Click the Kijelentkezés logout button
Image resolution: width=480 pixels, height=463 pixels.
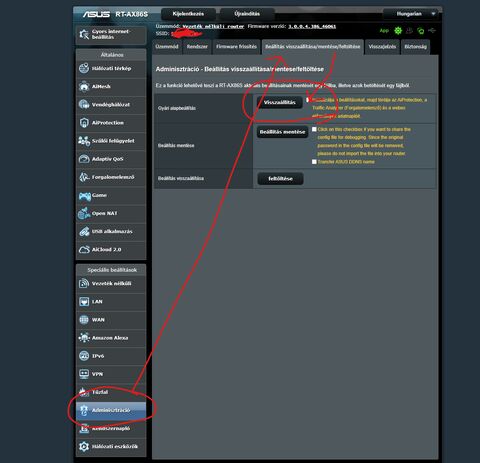(188, 14)
